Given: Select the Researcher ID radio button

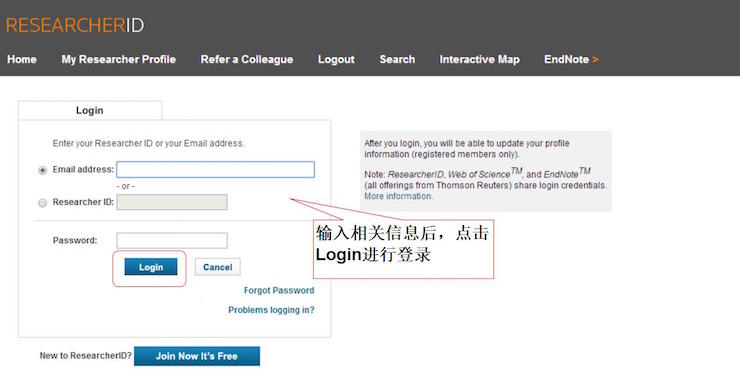Looking at the screenshot, I should click(42, 203).
